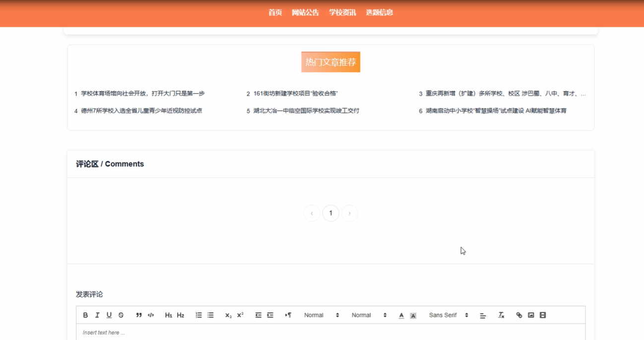Toggle underline formatting in the editor
644x340 pixels.
point(109,315)
